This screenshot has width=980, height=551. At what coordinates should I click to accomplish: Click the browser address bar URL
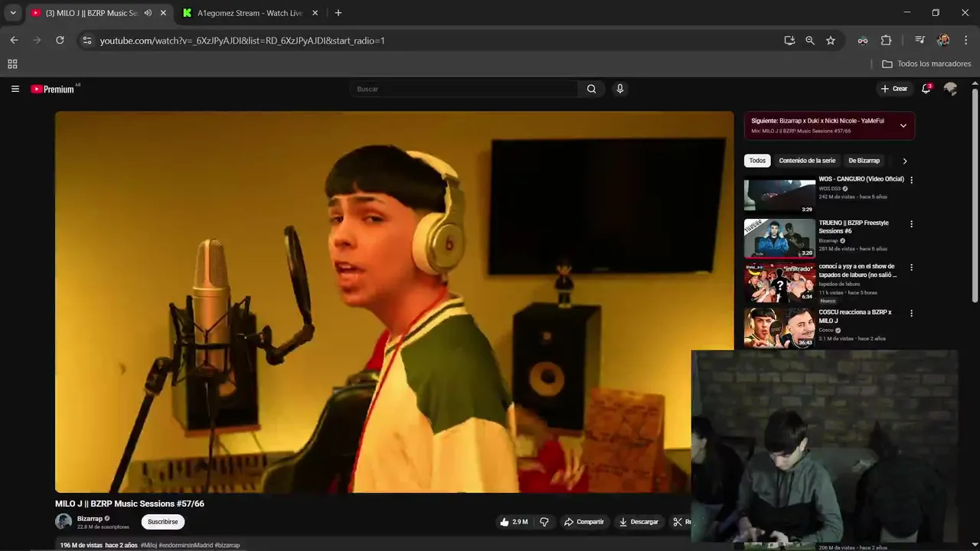pos(242,41)
